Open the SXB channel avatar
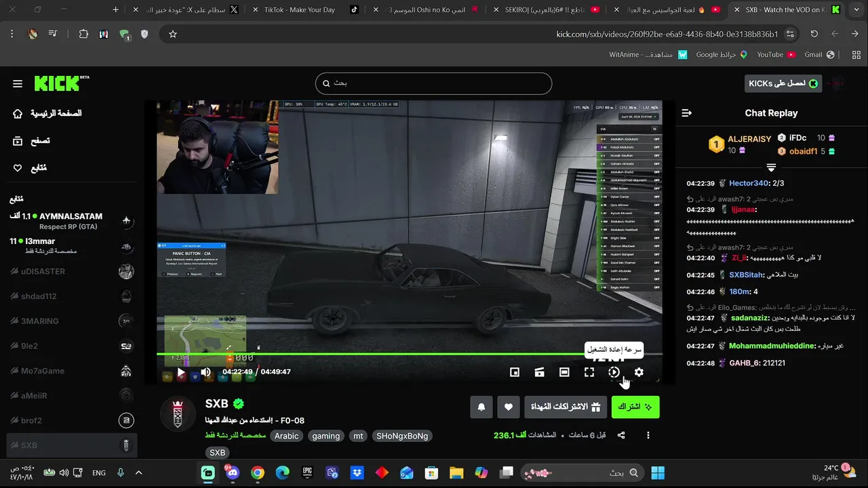This screenshot has width=868, height=488. pos(178,413)
